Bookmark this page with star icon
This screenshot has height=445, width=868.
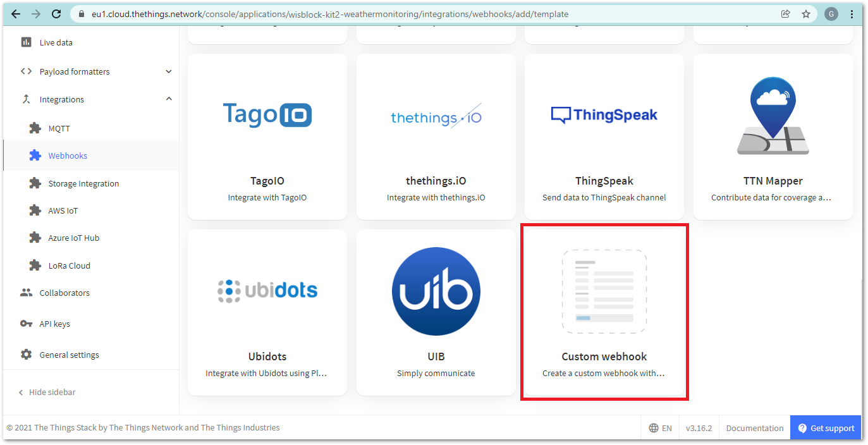click(x=805, y=13)
